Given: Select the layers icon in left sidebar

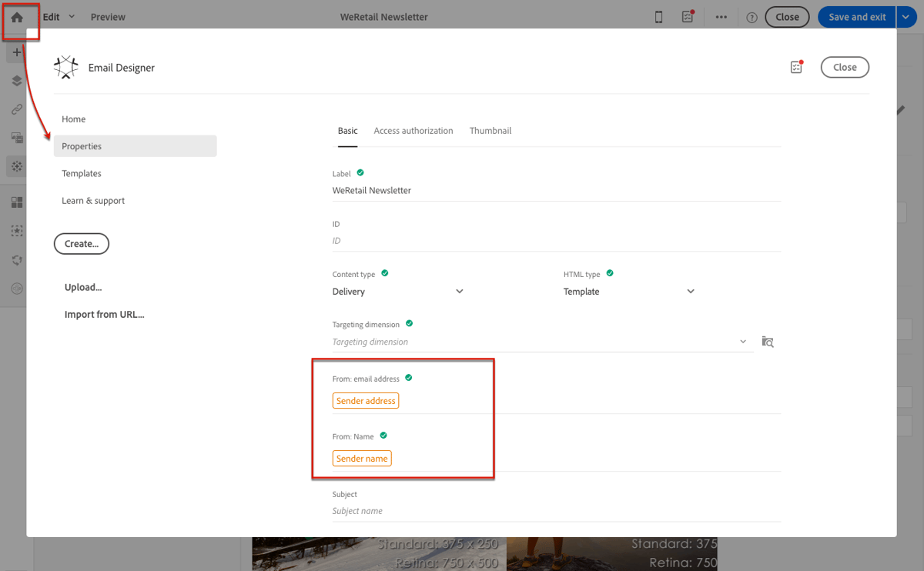Looking at the screenshot, I should point(16,81).
